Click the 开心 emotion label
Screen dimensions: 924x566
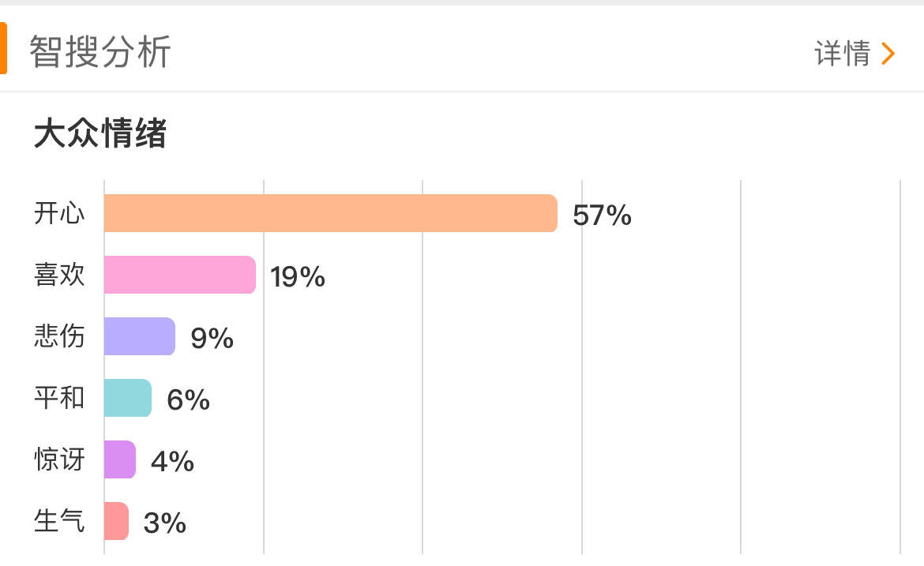[x=59, y=213]
